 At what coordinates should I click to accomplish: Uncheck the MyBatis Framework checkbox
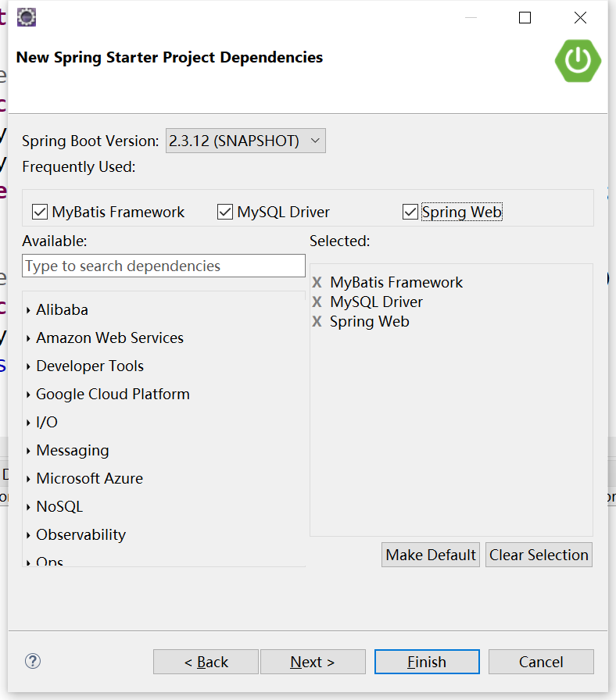(x=40, y=212)
